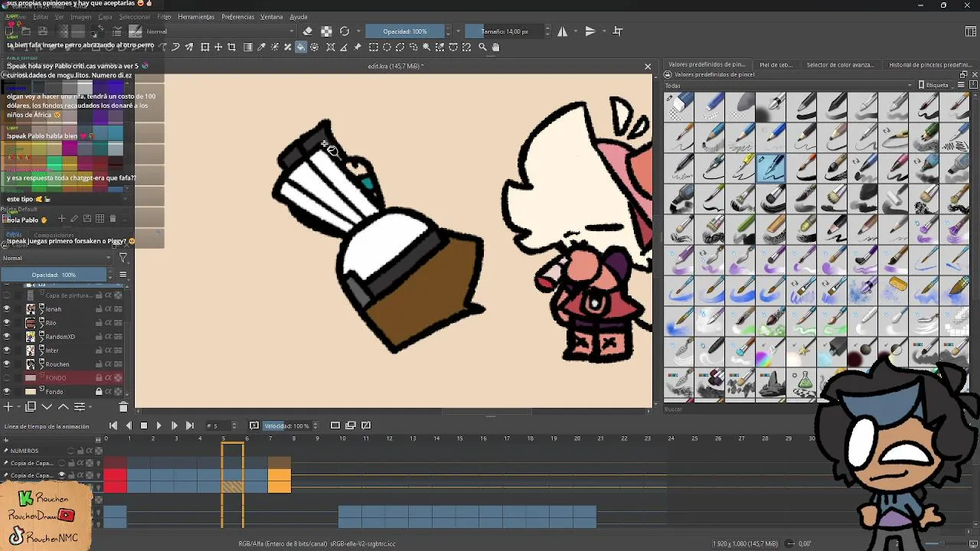980x551 pixels.
Task: Enable horizontal mirror tool
Action: [563, 31]
